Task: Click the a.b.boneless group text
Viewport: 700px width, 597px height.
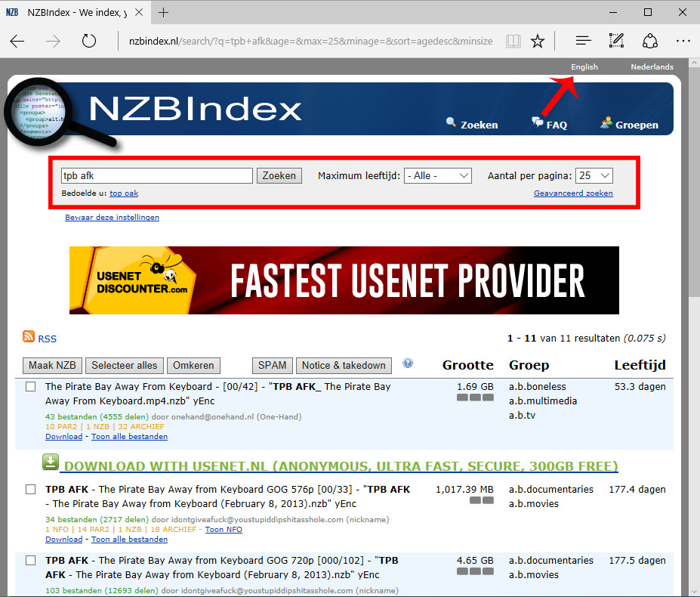Action: click(x=538, y=386)
